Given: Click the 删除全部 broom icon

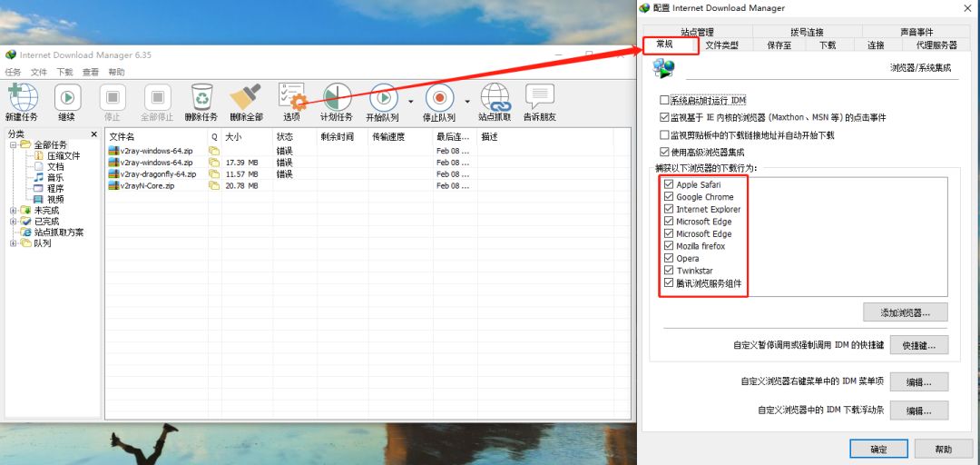Looking at the screenshot, I should click(x=246, y=98).
